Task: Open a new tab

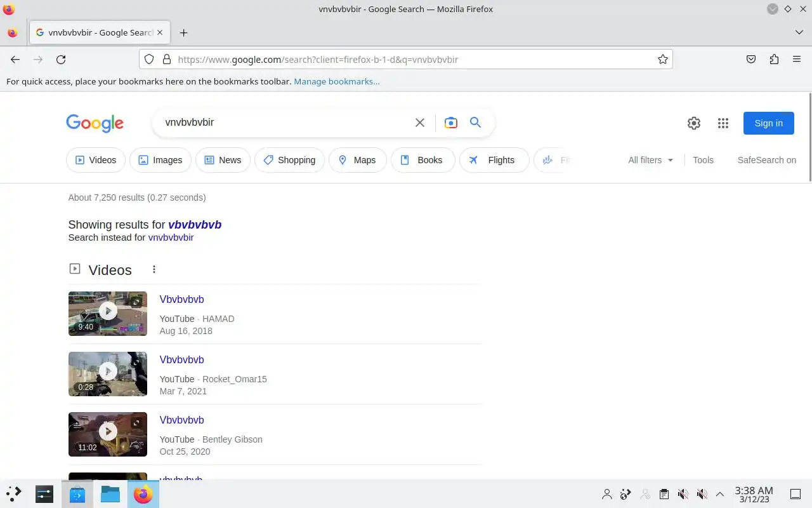Action: [183, 32]
